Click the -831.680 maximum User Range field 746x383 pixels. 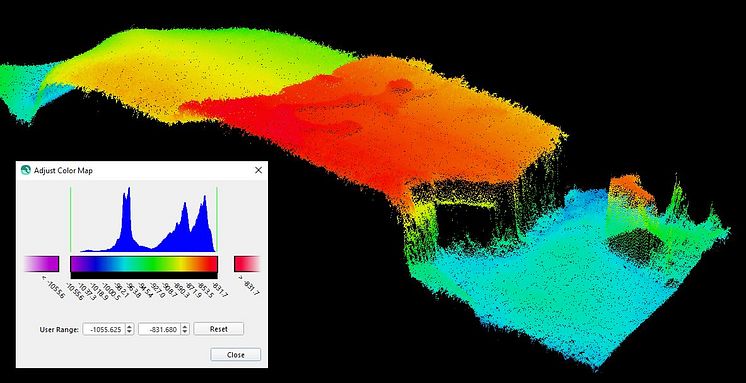(x=159, y=329)
